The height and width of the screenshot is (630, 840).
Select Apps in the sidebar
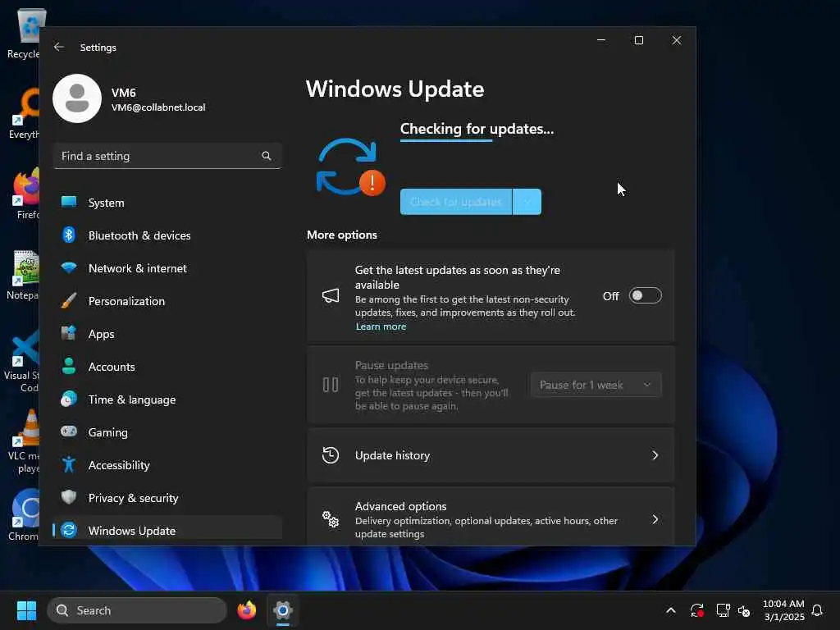(x=167, y=334)
